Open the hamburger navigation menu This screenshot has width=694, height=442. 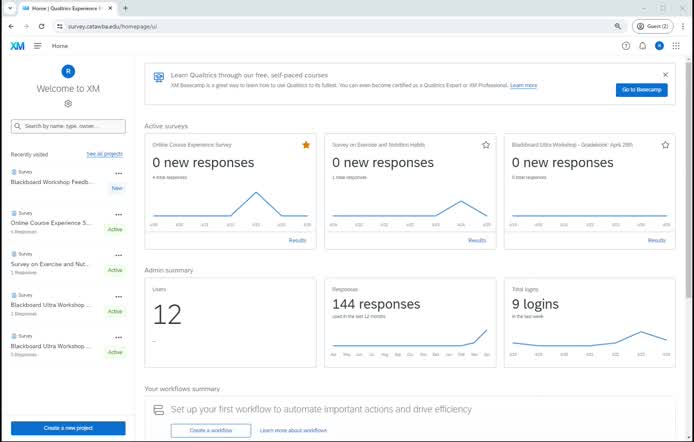coord(38,46)
